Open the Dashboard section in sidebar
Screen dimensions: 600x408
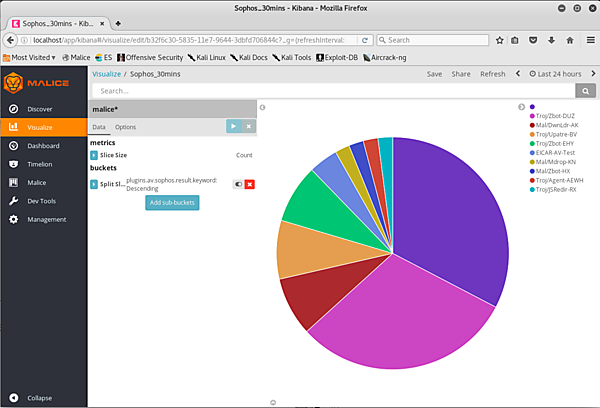point(43,146)
